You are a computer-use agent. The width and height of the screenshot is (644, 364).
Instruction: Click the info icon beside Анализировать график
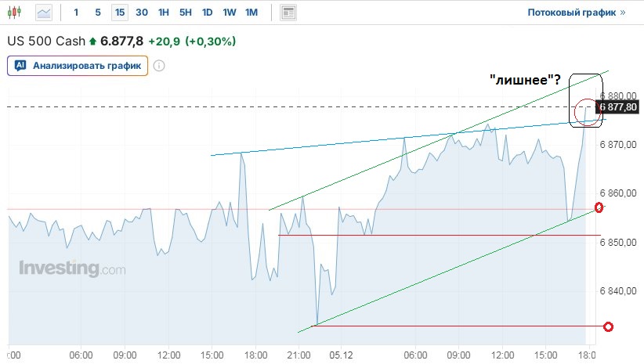click(159, 66)
